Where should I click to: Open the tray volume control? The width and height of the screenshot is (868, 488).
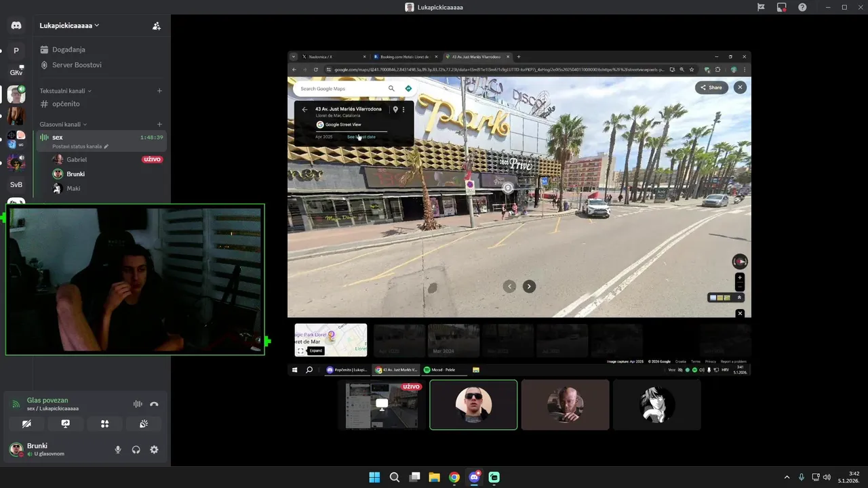827,477
